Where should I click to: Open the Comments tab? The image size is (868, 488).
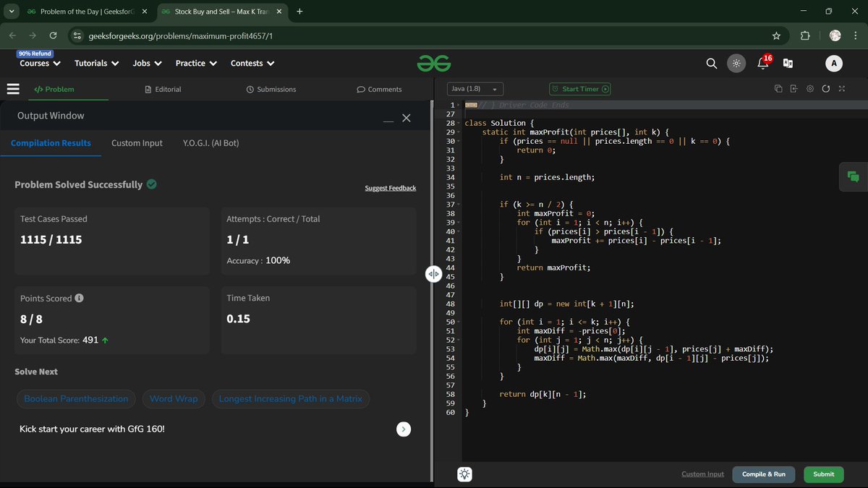pyautogui.click(x=379, y=89)
